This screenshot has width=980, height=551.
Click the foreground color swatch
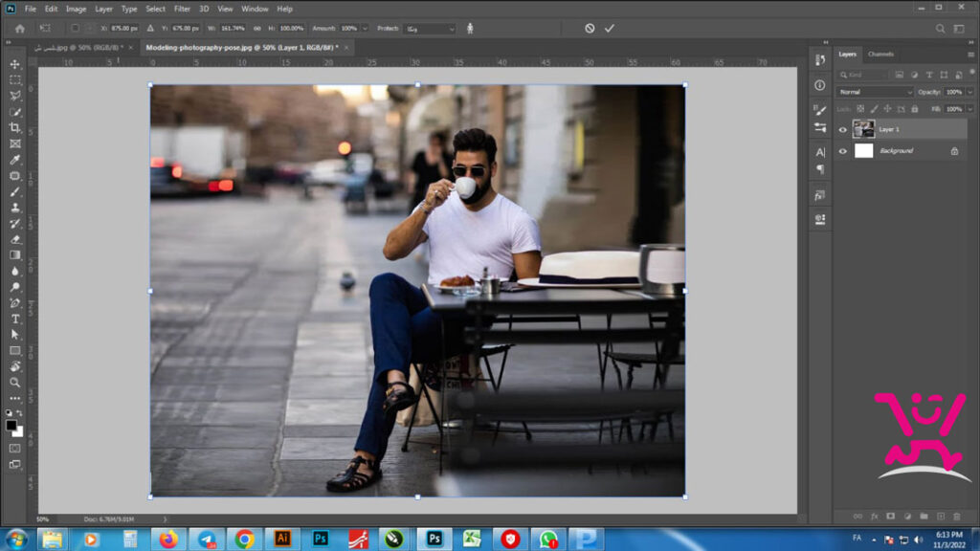click(11, 426)
